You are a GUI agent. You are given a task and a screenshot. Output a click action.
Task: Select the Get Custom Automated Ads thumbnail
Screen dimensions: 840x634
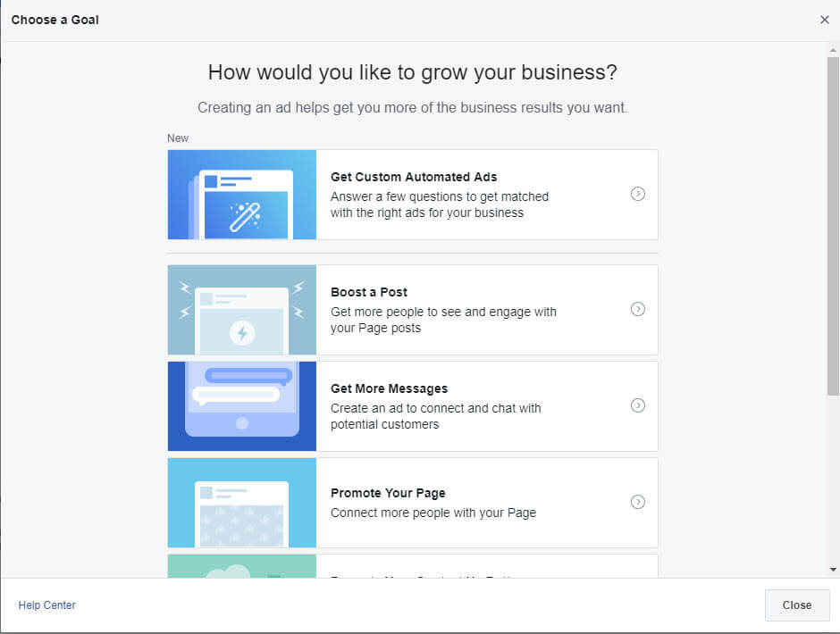(x=242, y=195)
